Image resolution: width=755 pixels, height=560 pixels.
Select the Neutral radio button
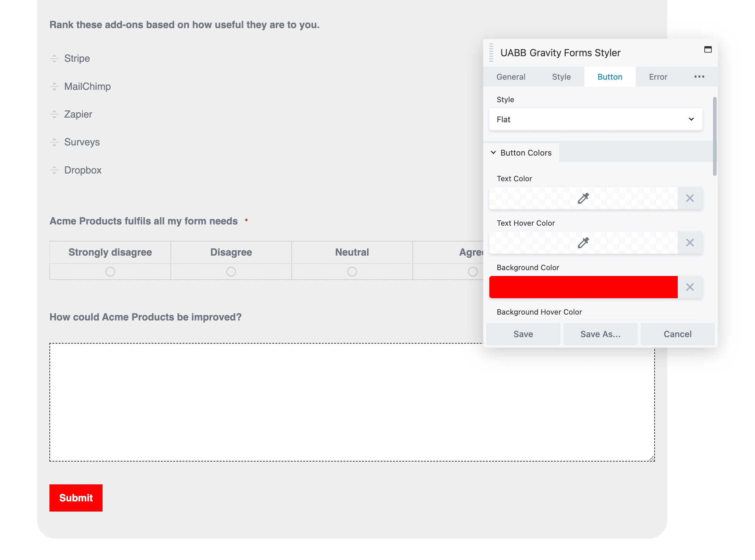click(x=352, y=272)
